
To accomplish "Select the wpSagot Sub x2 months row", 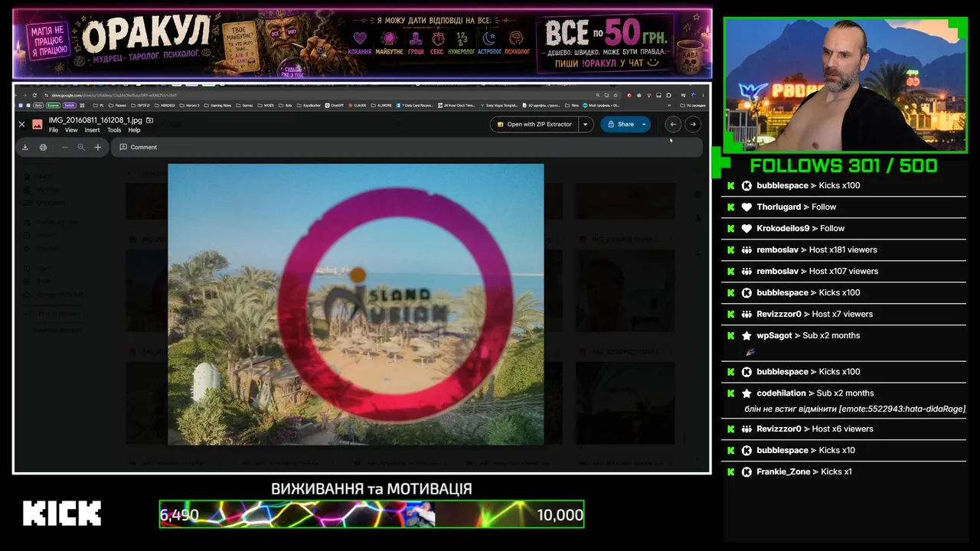I will click(x=844, y=343).
